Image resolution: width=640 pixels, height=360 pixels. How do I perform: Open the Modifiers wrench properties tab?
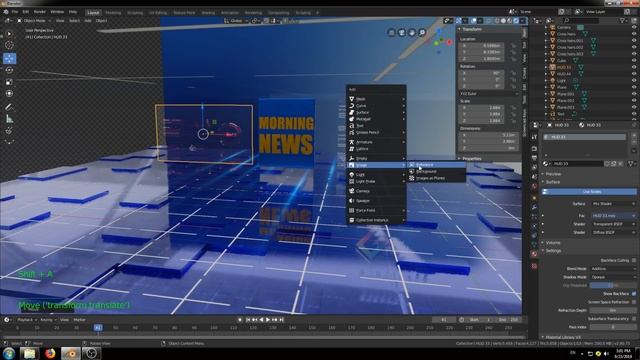coord(534,207)
